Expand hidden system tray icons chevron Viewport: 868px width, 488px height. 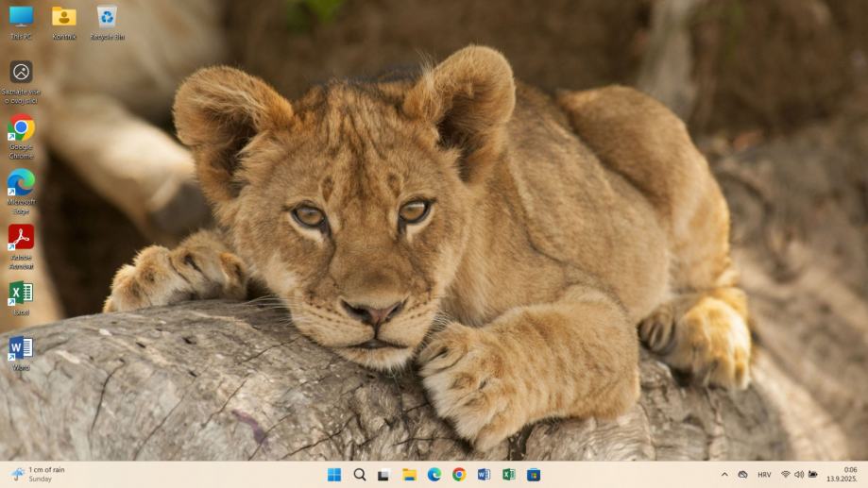coord(724,475)
